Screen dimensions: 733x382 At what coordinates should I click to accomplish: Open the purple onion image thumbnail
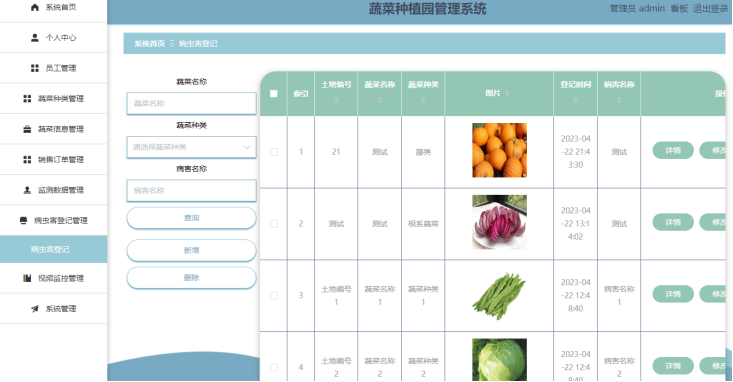pos(499,222)
